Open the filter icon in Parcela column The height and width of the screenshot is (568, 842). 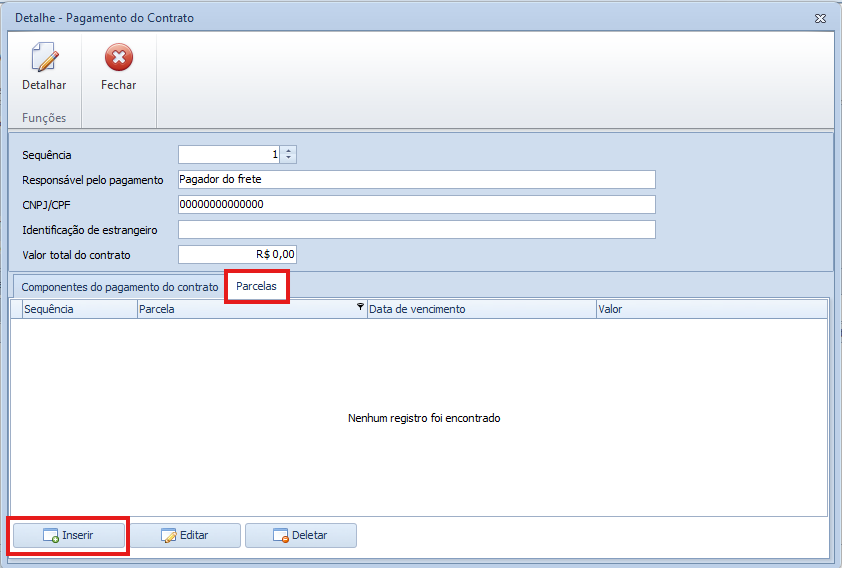[x=360, y=308]
